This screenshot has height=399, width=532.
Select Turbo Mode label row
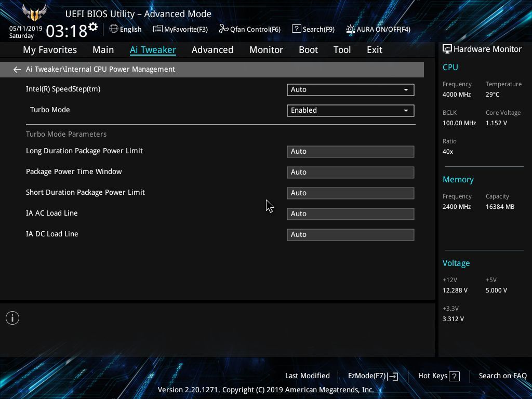50,110
